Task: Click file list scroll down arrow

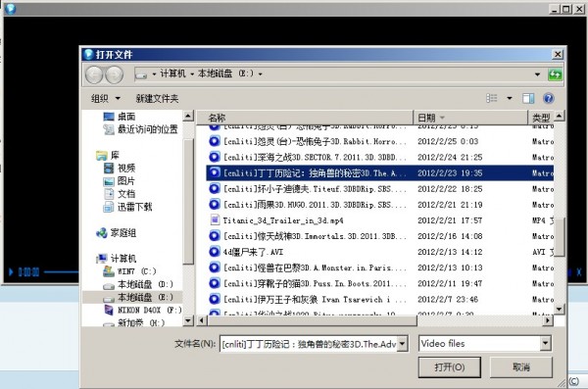Action: click(x=559, y=309)
